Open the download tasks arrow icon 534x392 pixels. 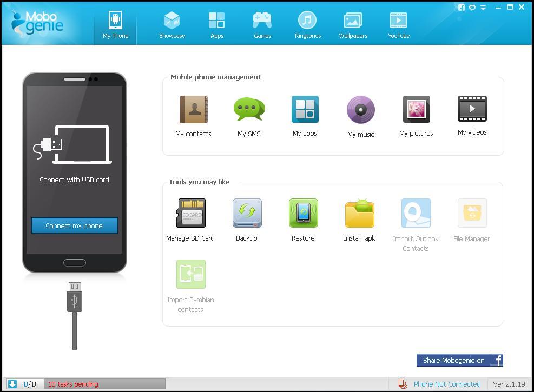(12, 384)
